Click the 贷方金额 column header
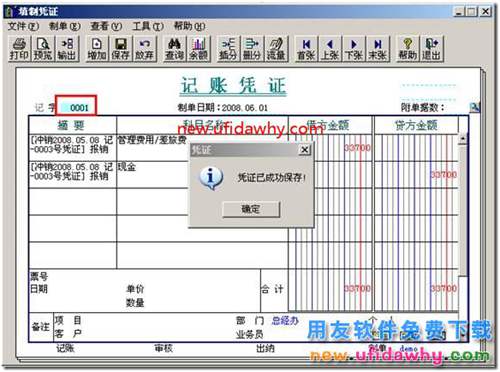Image resolution: width=500 pixels, height=372 pixels. 416,125
